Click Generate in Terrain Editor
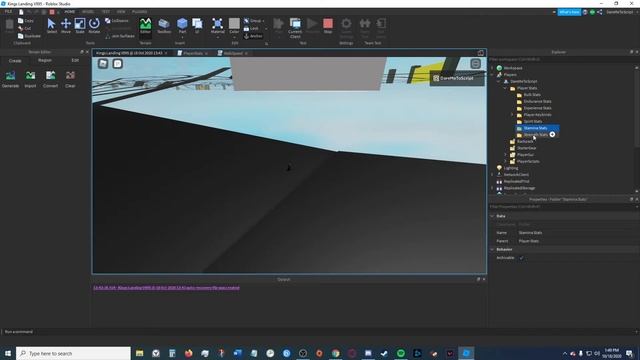This screenshot has width=640, height=360. click(10, 79)
